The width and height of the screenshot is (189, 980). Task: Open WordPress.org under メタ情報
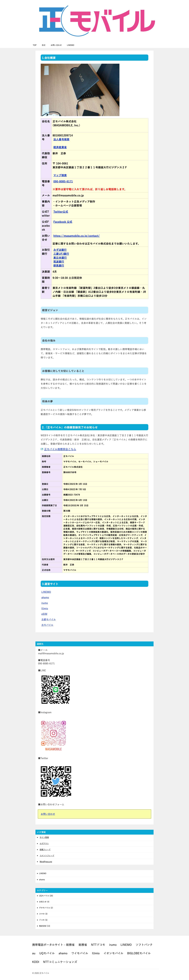pos(46,862)
